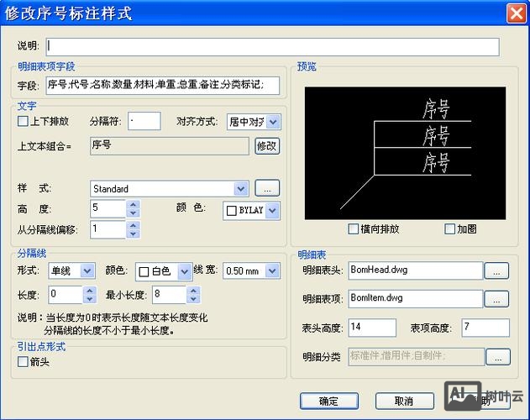Viewport: 530px width, 420px height.
Task: Click the 确定 OK button
Action: coord(329,401)
